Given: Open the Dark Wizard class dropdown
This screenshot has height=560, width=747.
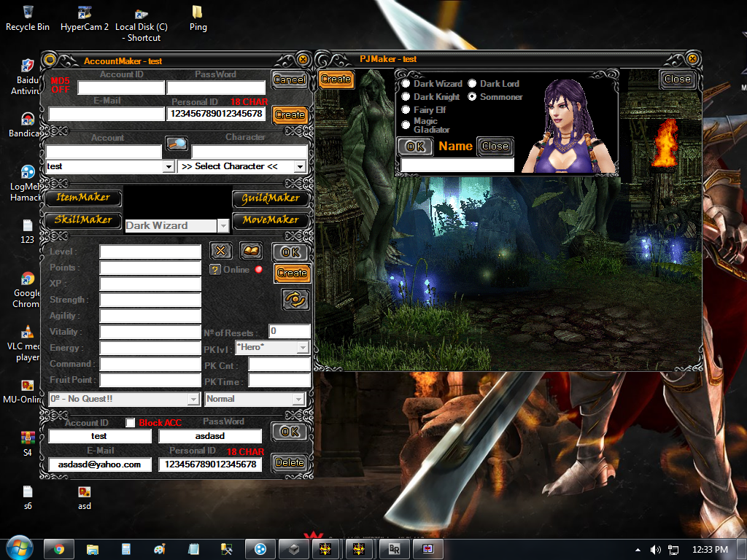Looking at the screenshot, I should 223,226.
